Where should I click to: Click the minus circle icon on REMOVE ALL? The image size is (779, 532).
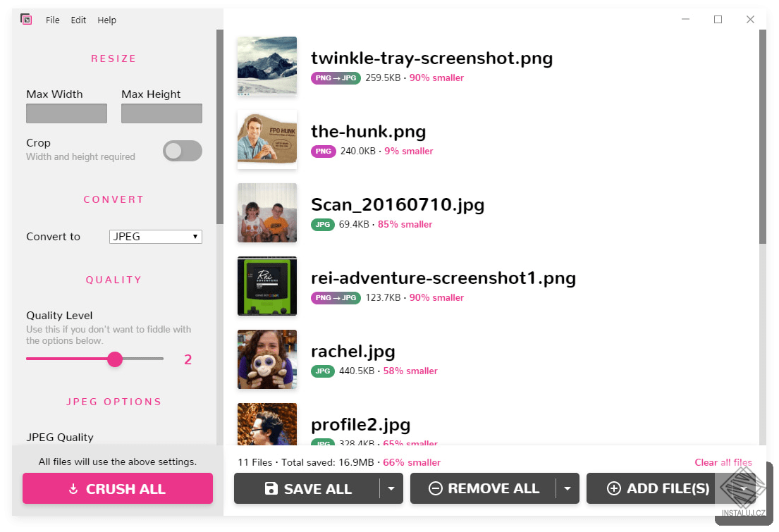coord(435,489)
